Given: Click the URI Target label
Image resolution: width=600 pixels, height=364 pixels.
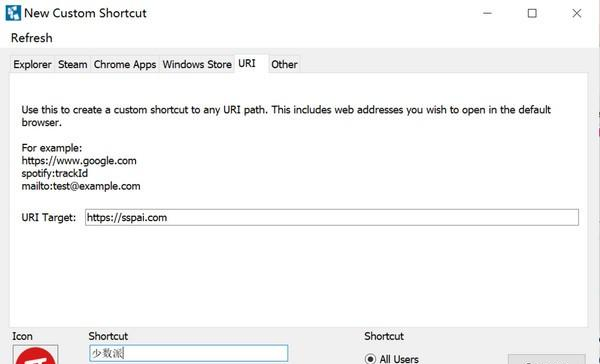Looking at the screenshot, I should 49,217.
